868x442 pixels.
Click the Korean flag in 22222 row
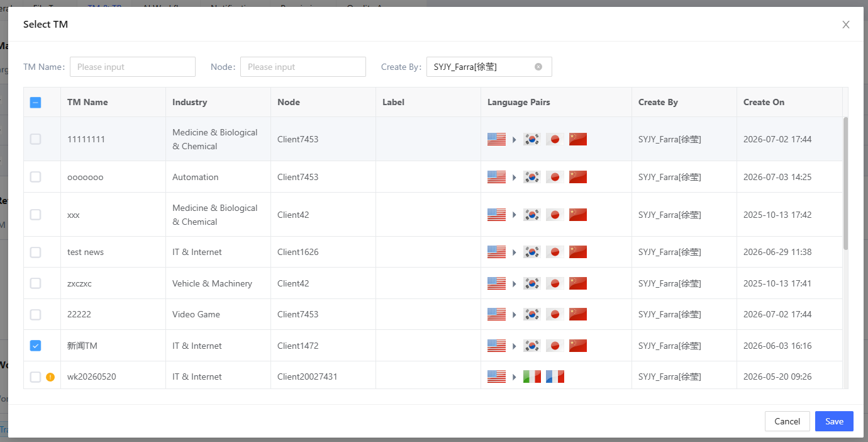pos(532,314)
